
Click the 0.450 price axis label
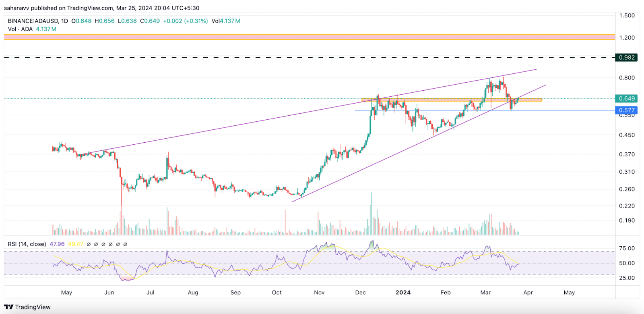pos(627,135)
